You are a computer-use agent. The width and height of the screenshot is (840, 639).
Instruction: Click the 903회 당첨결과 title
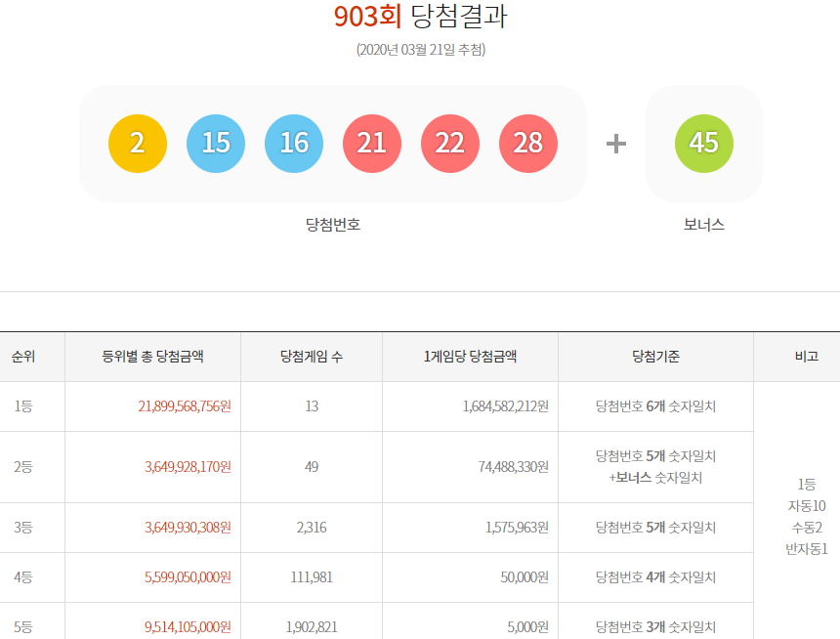421,16
